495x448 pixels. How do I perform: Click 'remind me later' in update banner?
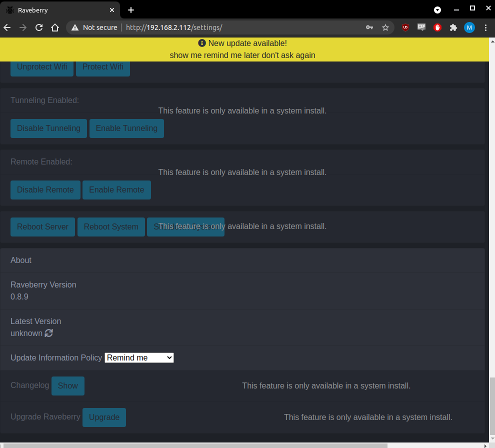click(231, 55)
